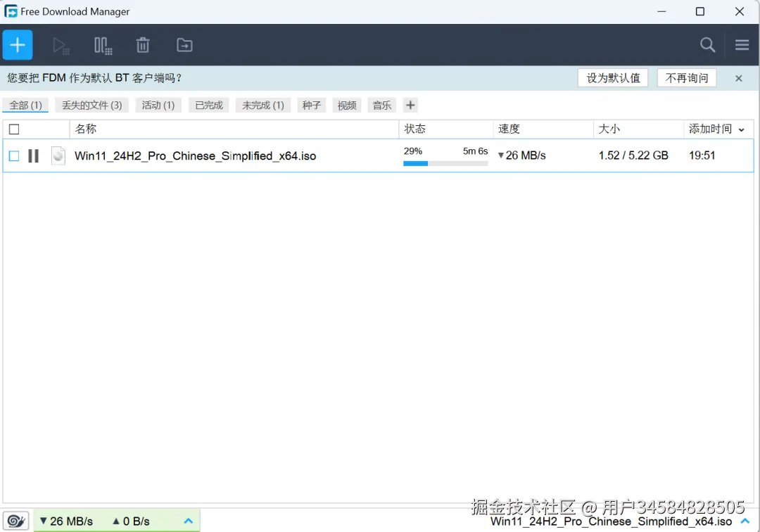Screen dimensions: 760x532
Task: Toggle snail mode icon in status bar
Action: (x=16, y=521)
